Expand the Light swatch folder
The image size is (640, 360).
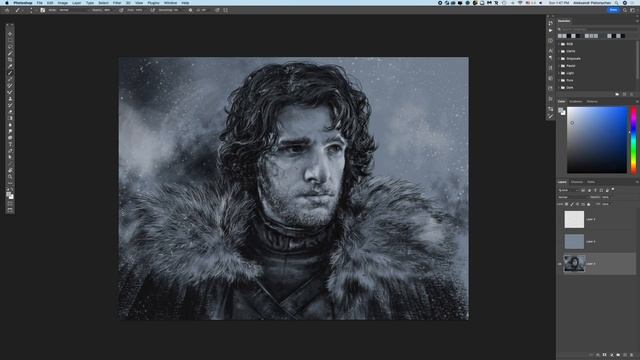(559, 73)
